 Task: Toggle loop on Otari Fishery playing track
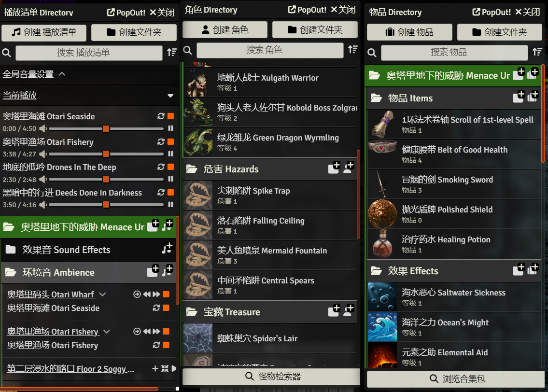[161, 141]
